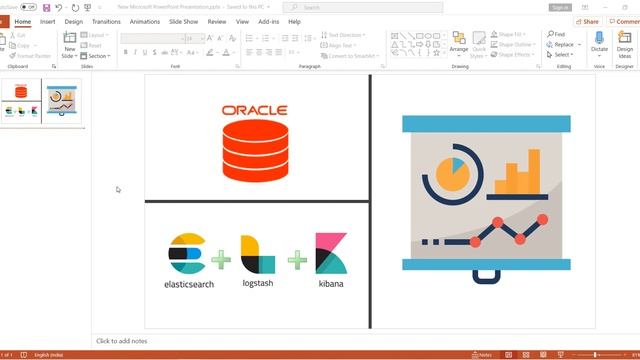The height and width of the screenshot is (360, 640).
Task: Click Convert to SmartArt
Action: (350, 56)
